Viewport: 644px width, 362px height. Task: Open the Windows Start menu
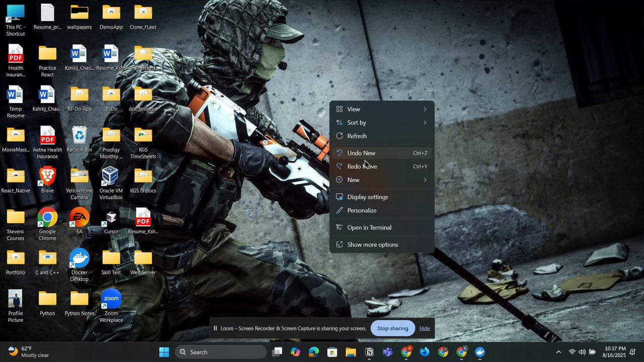[x=164, y=352]
